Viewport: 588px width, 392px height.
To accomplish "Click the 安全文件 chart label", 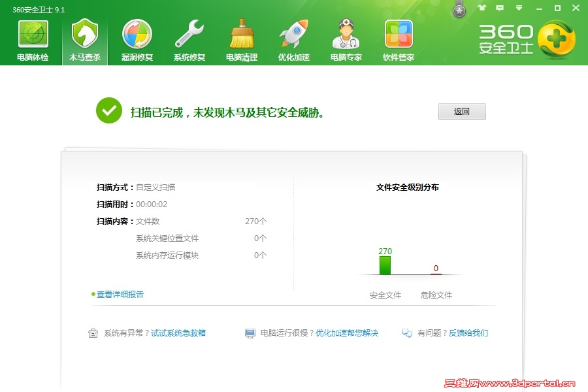I will tap(385, 295).
